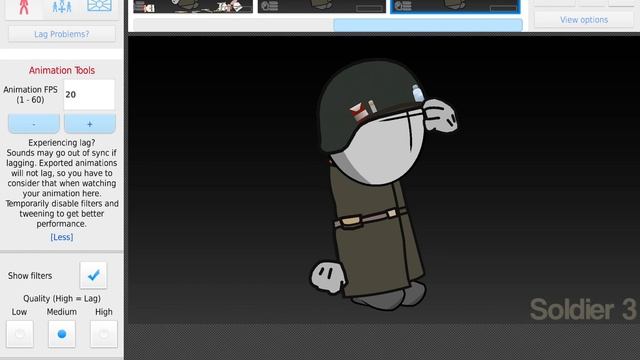Click the soldier's belt on the coat
The image size is (640, 360).
370,218
